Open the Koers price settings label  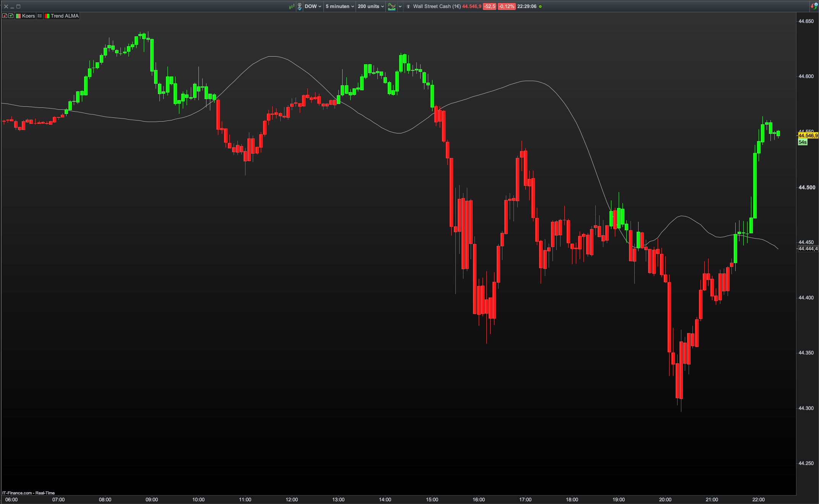coord(28,16)
